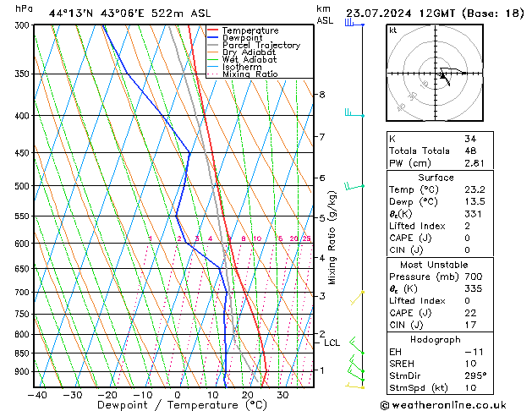Click the yellow wind barb at 700 hPa
This screenshot has width=532, height=411.
357,298
